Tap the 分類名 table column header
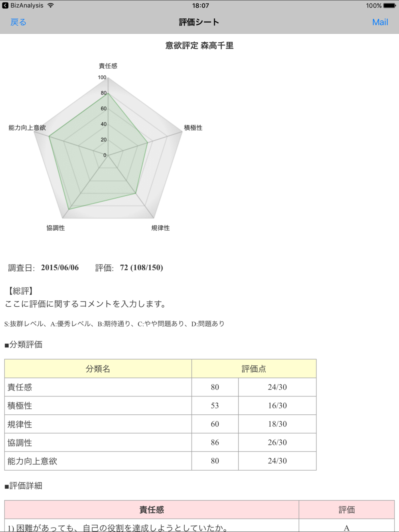 point(98,369)
